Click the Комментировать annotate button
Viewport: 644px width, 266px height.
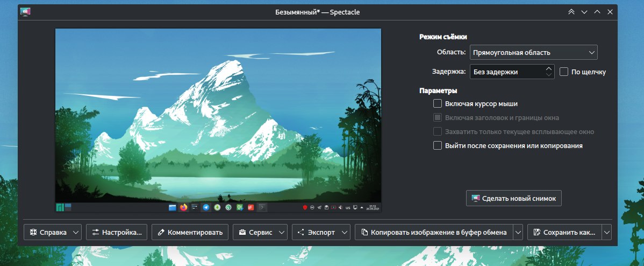point(190,232)
